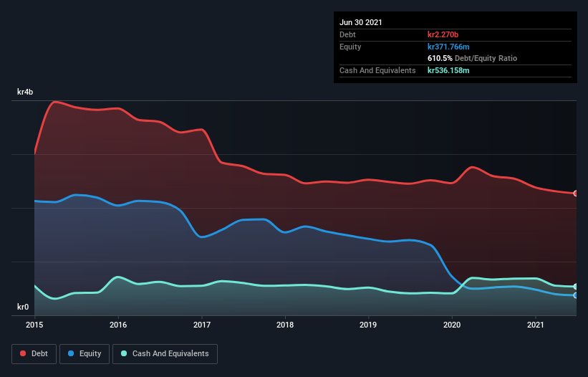The width and height of the screenshot is (588, 377).
Task: Click the 2019 axis label
Action: (x=368, y=325)
